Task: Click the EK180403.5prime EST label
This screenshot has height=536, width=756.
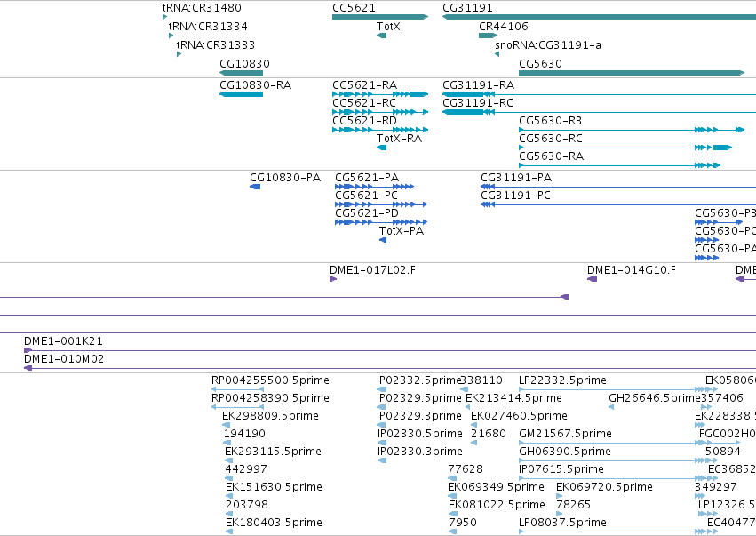Action: coord(274,523)
